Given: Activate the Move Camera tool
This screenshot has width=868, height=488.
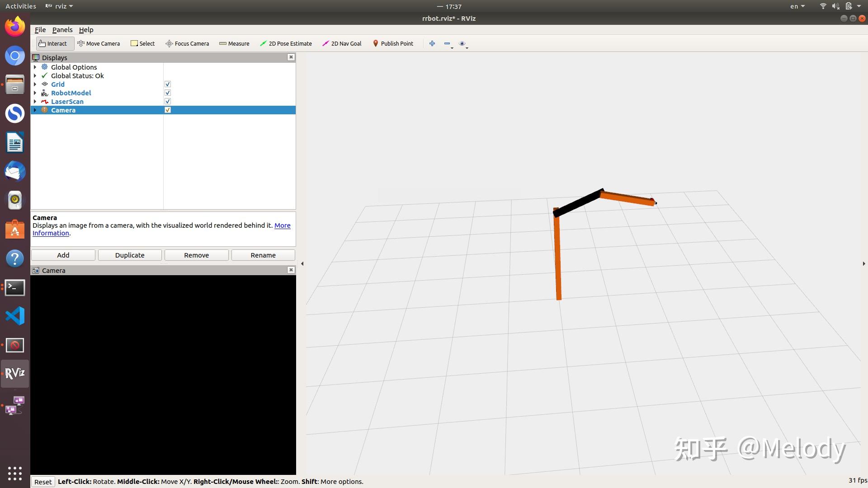Looking at the screenshot, I should point(99,43).
